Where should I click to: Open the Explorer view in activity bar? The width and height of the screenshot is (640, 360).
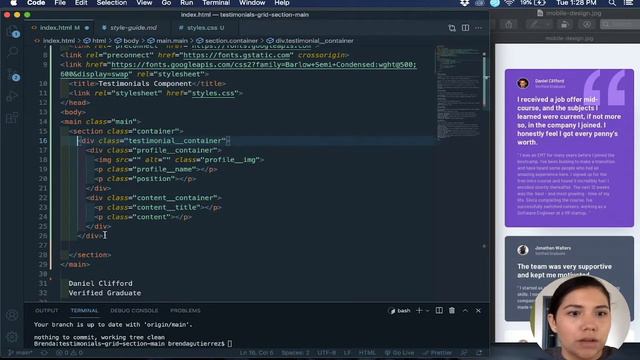tap(13, 31)
